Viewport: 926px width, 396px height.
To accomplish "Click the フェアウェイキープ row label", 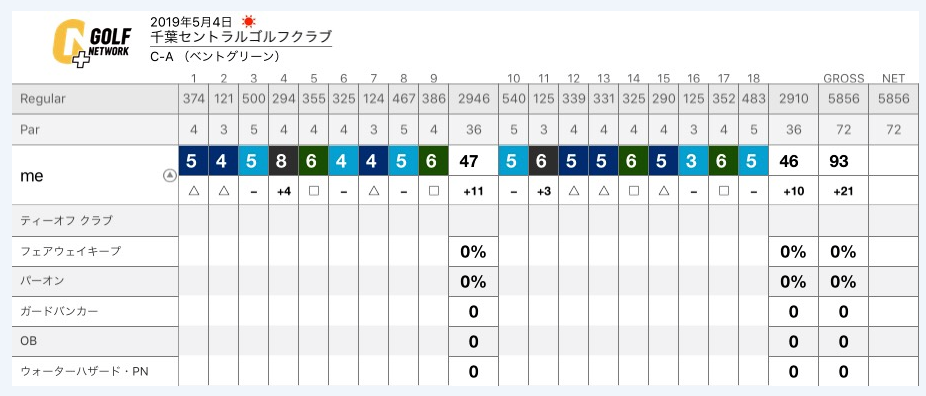I will [70, 251].
